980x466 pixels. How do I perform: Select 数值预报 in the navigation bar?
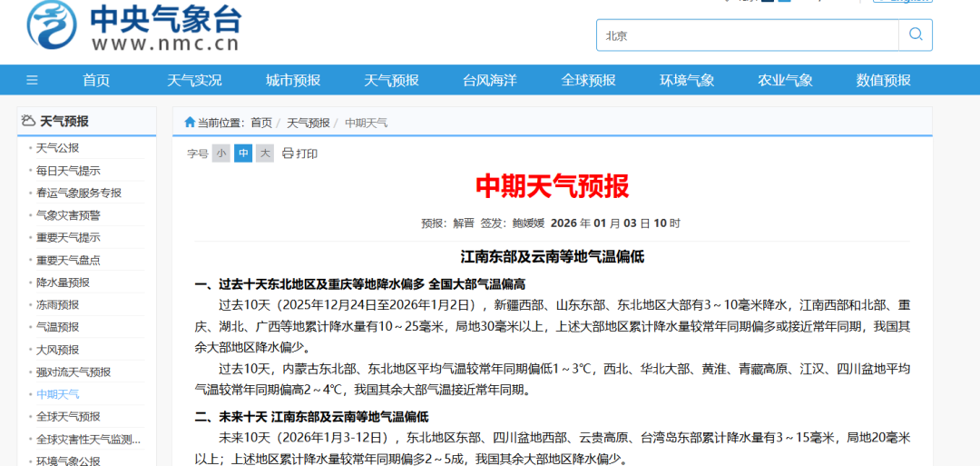pyautogui.click(x=884, y=80)
